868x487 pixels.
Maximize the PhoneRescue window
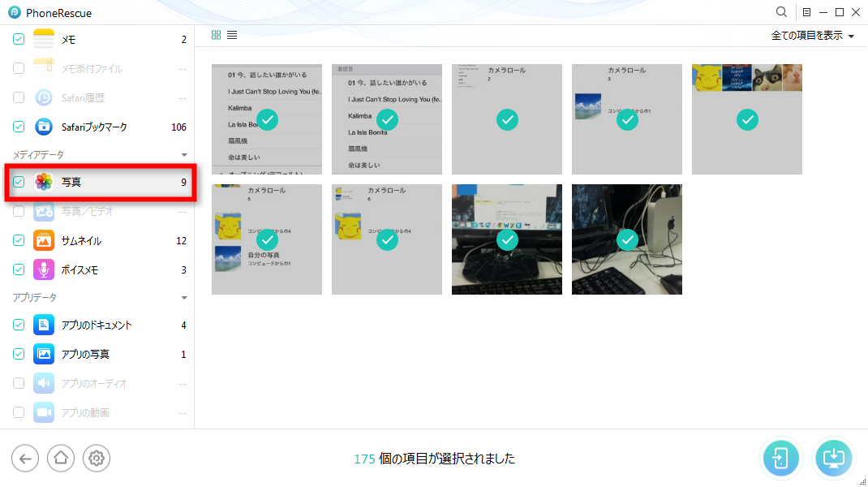pyautogui.click(x=840, y=12)
